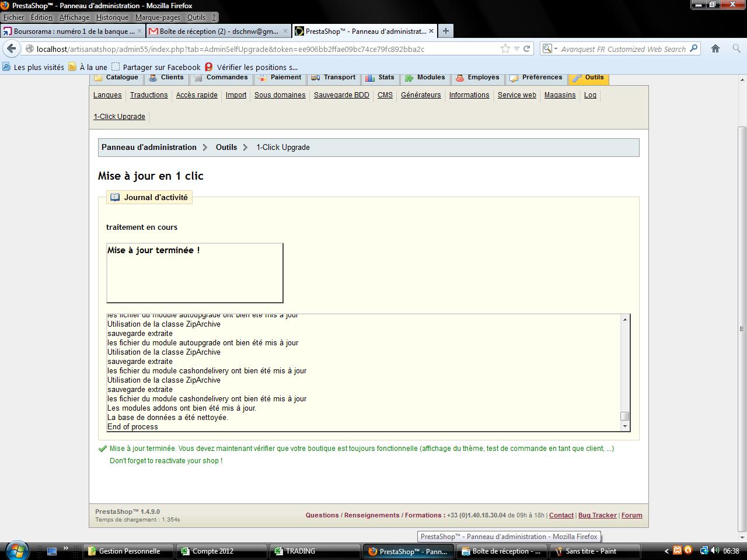
Task: Open the Marque-pages menu
Action: [158, 17]
